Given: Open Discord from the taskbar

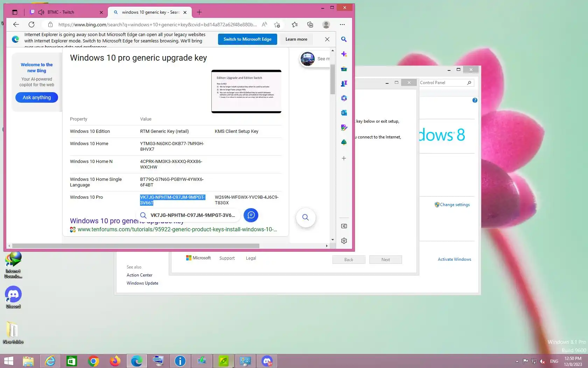Looking at the screenshot, I should 267,361.
